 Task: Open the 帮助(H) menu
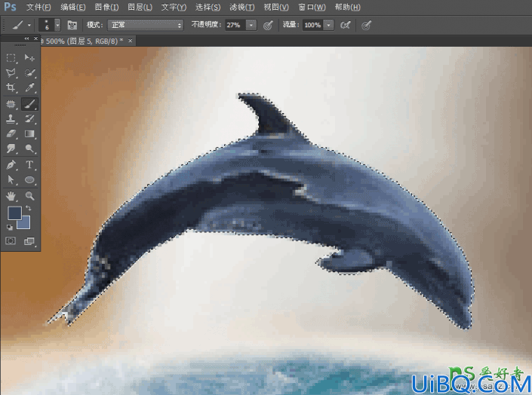347,7
